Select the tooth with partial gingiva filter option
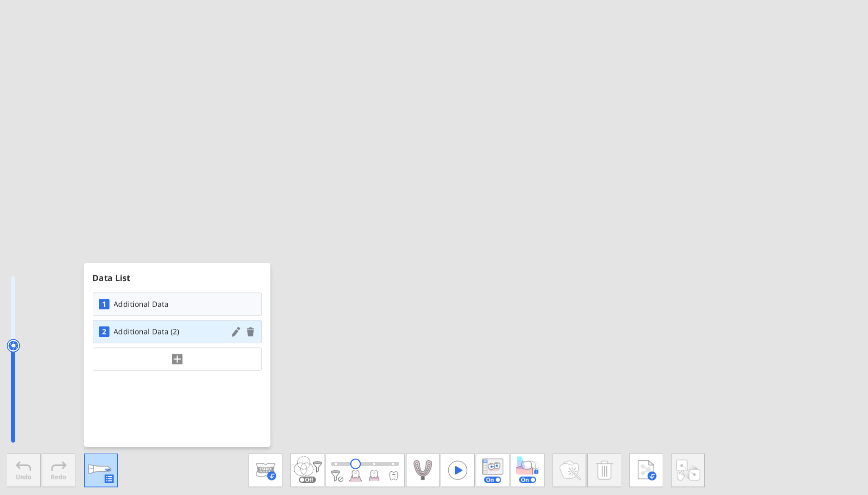 [374, 476]
